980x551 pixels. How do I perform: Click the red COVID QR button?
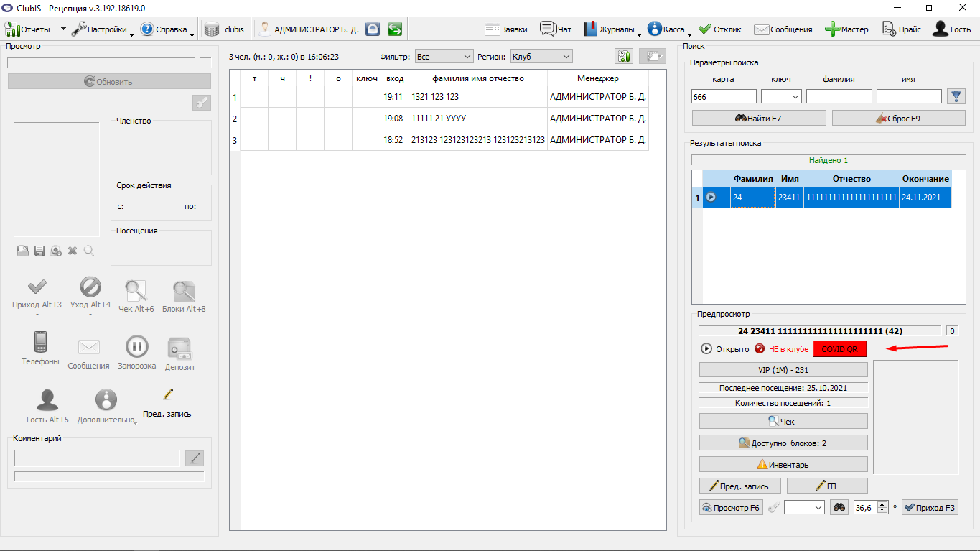point(840,349)
